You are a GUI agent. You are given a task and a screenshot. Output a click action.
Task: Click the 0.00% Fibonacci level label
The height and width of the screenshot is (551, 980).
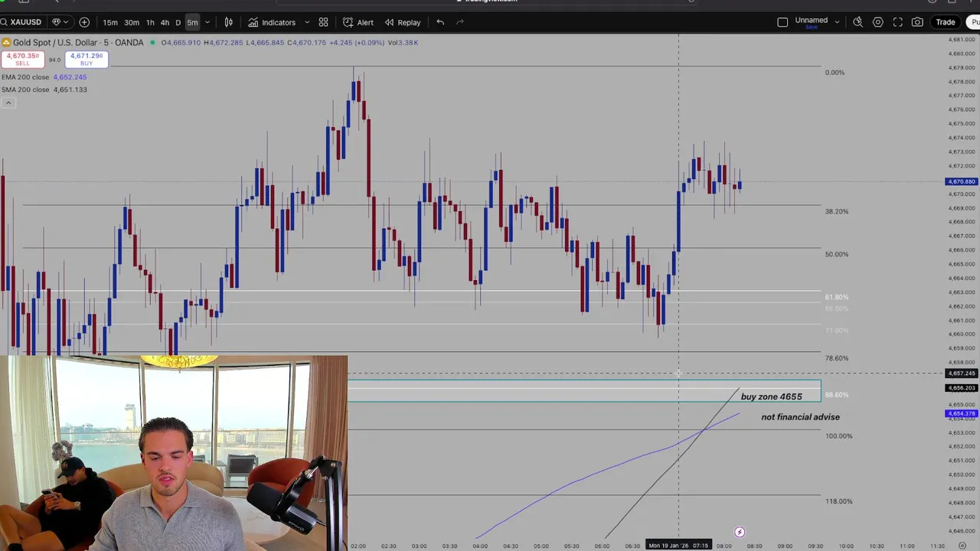pos(835,73)
